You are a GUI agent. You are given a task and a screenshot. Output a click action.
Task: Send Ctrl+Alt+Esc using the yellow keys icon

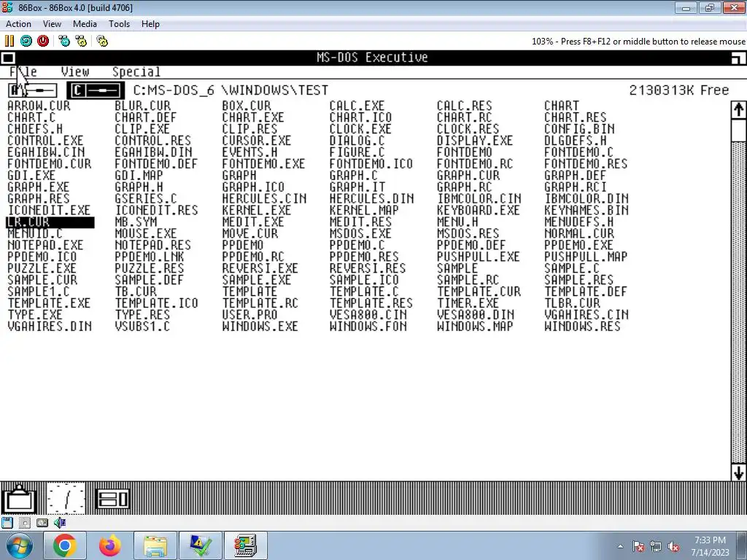coord(81,41)
